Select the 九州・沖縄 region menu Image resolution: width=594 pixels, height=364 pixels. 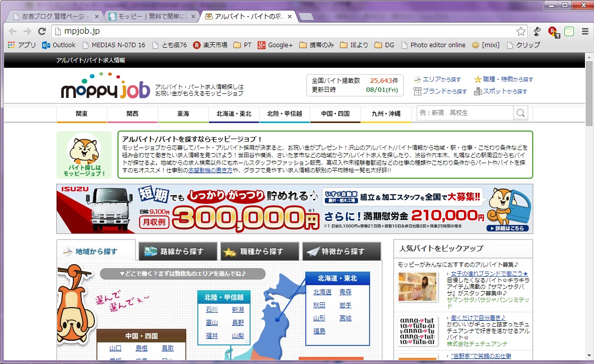386,113
